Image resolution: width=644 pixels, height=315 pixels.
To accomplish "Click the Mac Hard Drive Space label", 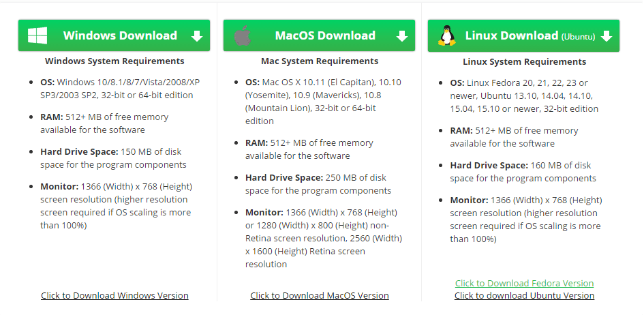I will tap(284, 177).
